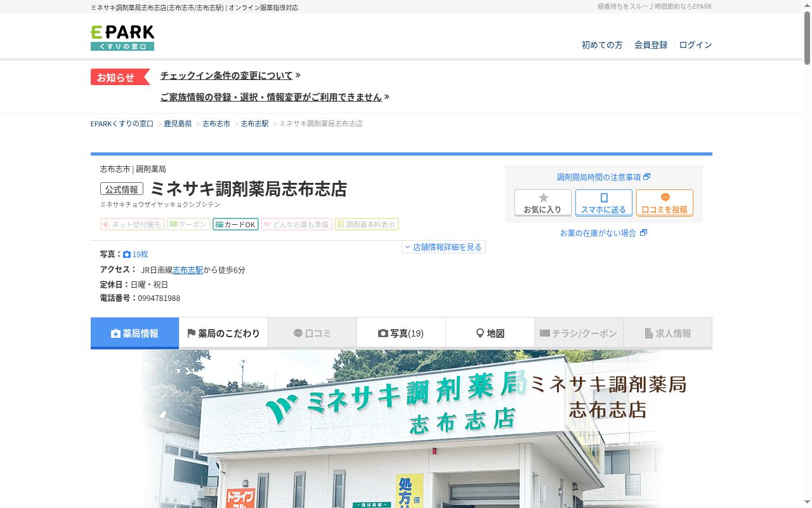Open the 初めての方 link
This screenshot has width=812, height=508.
602,45
